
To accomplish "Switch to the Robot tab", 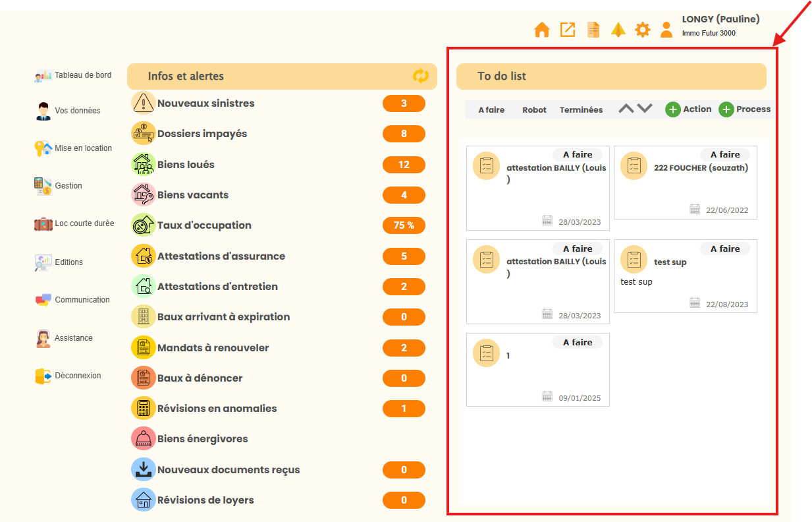I will pyautogui.click(x=534, y=110).
